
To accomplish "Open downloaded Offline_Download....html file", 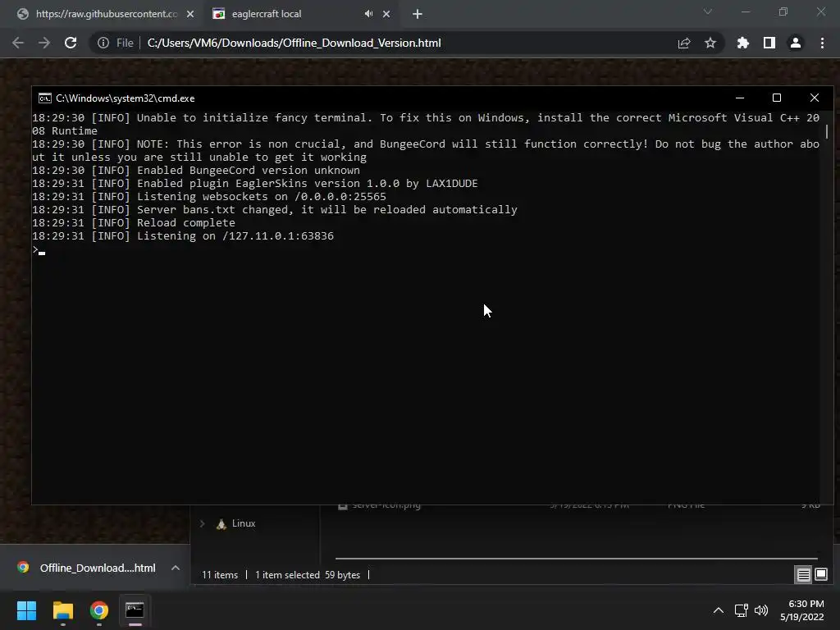I will point(87,568).
